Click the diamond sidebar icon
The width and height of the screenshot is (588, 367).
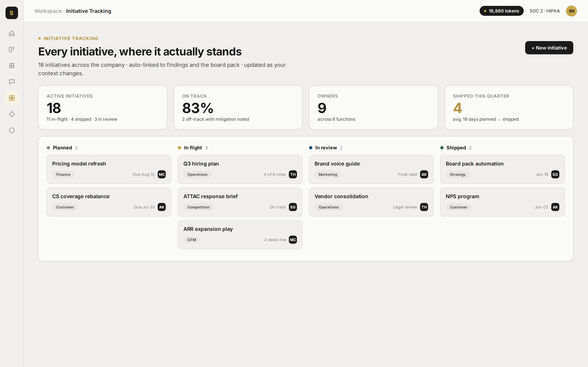tap(12, 114)
